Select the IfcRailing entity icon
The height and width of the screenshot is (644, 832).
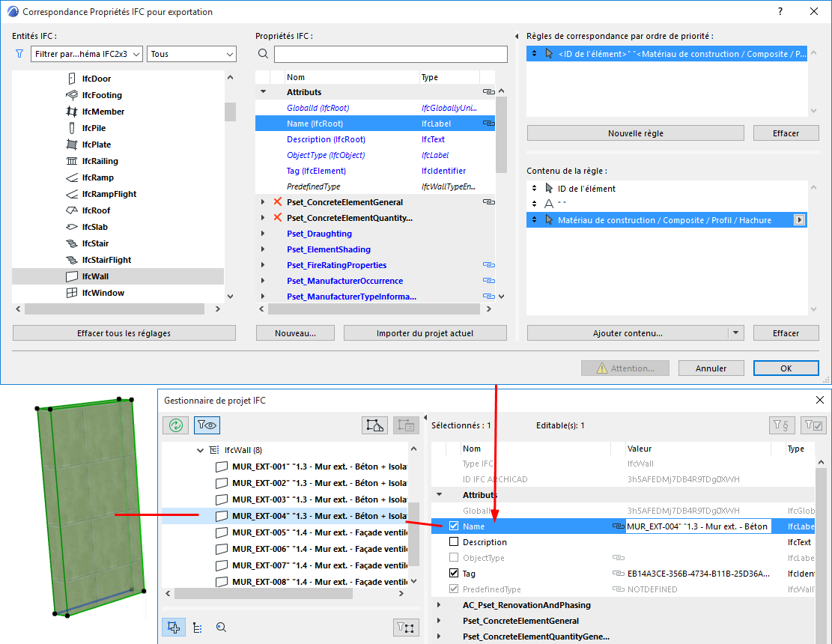(72, 161)
